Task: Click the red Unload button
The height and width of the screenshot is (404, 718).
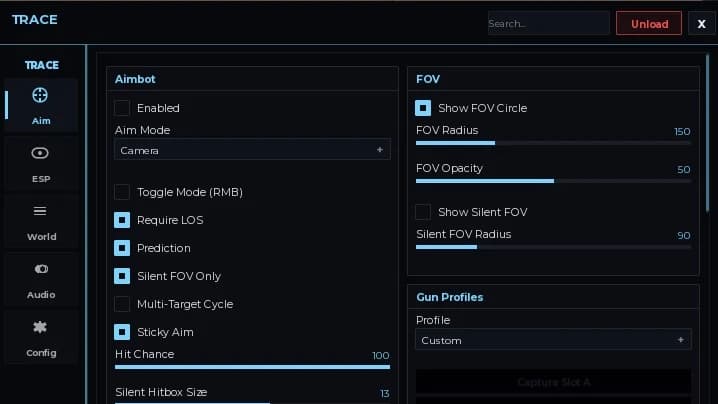Action: (649, 23)
